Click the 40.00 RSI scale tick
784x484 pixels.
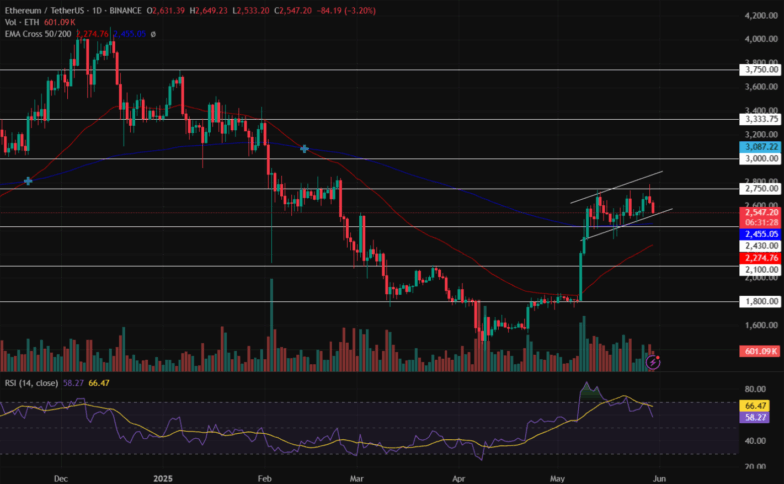click(x=754, y=441)
